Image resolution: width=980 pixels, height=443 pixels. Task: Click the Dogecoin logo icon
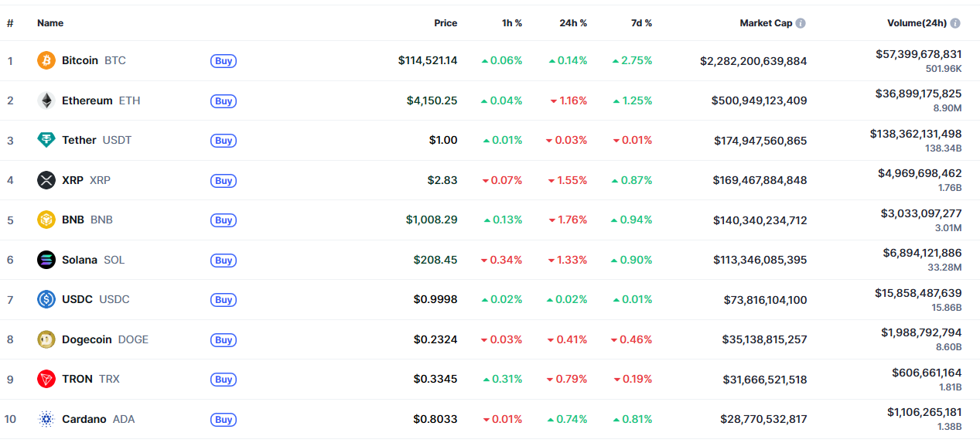pyautogui.click(x=46, y=339)
